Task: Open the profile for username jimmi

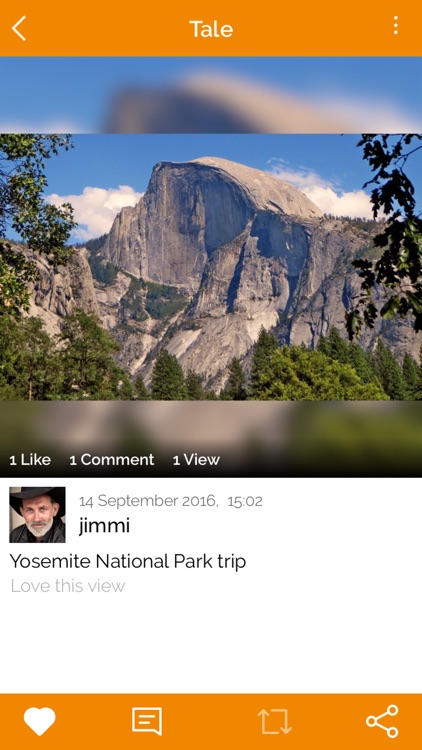Action: [104, 526]
